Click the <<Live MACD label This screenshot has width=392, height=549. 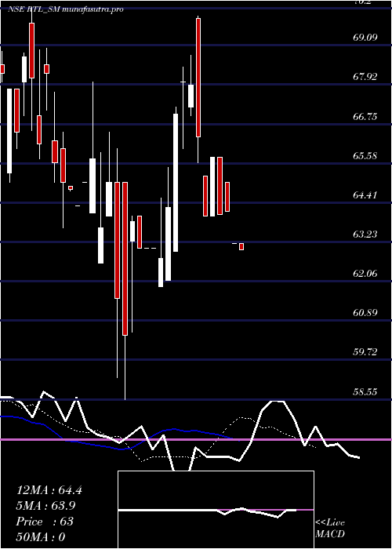[330, 528]
